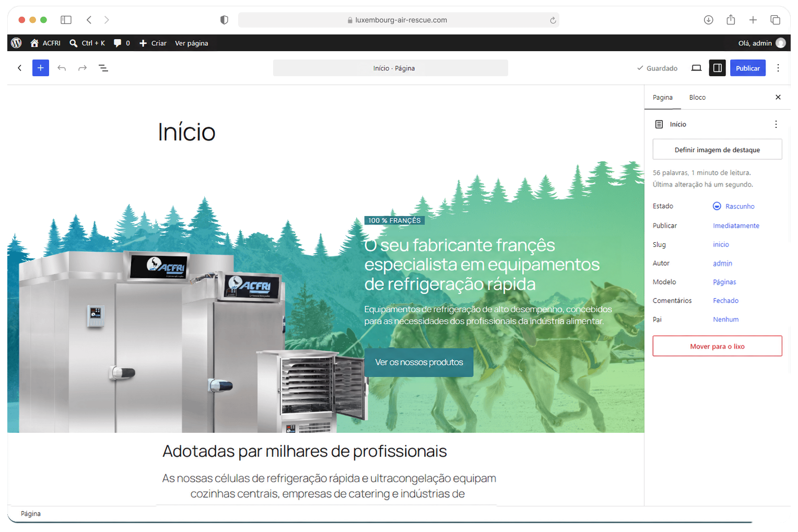Image resolution: width=798 pixels, height=532 pixels.
Task: Open the Início · Página command bar
Action: (x=390, y=68)
